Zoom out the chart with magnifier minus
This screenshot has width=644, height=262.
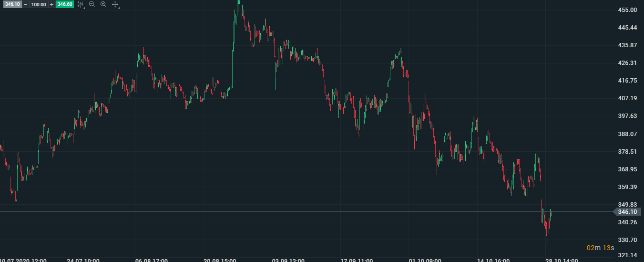pyautogui.click(x=92, y=4)
